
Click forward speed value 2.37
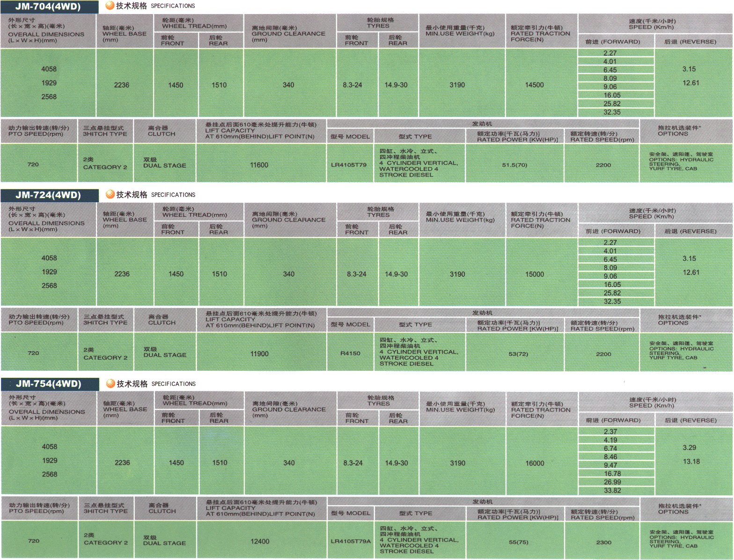click(610, 432)
